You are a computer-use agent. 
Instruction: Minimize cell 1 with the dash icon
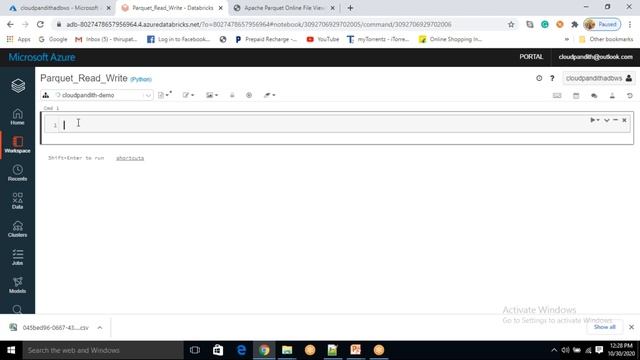click(616, 120)
